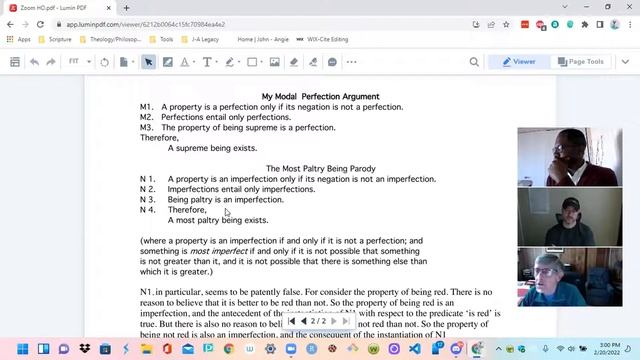This screenshot has height=360, width=640.
Task: Select the eraser tool
Action: click(x=294, y=62)
